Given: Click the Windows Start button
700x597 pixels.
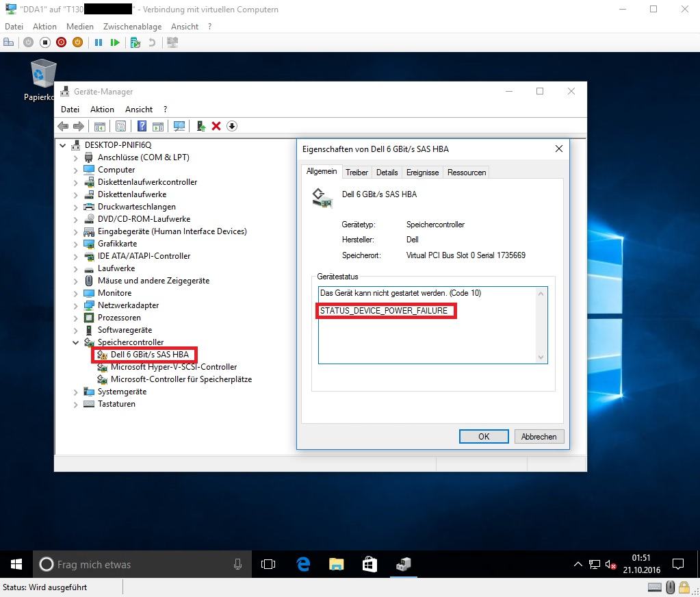Looking at the screenshot, I should (16, 564).
